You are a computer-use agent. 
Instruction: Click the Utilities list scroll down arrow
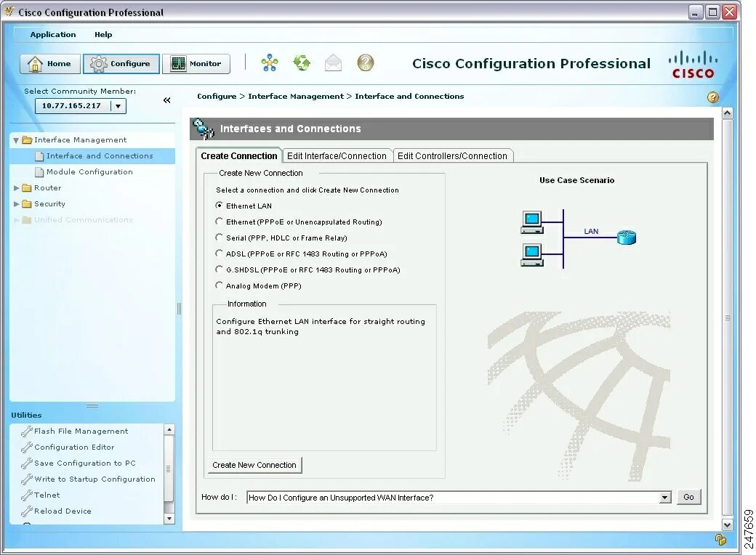point(169,519)
